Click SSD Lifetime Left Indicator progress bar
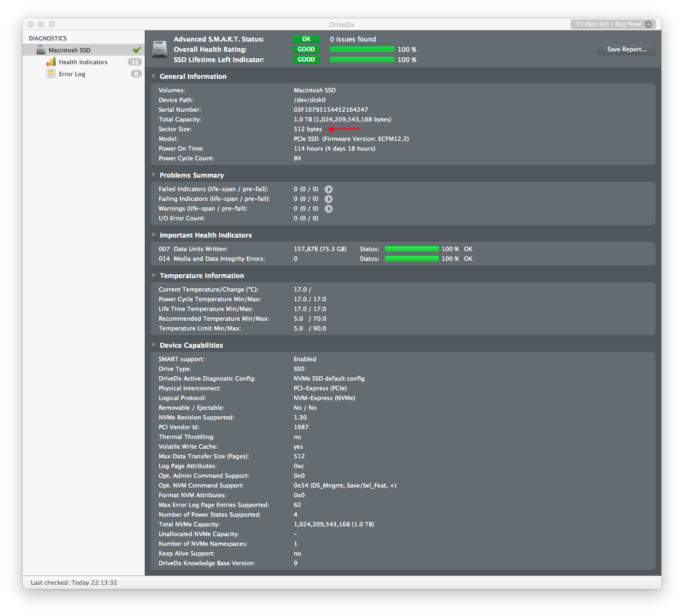684x616 pixels. click(362, 59)
